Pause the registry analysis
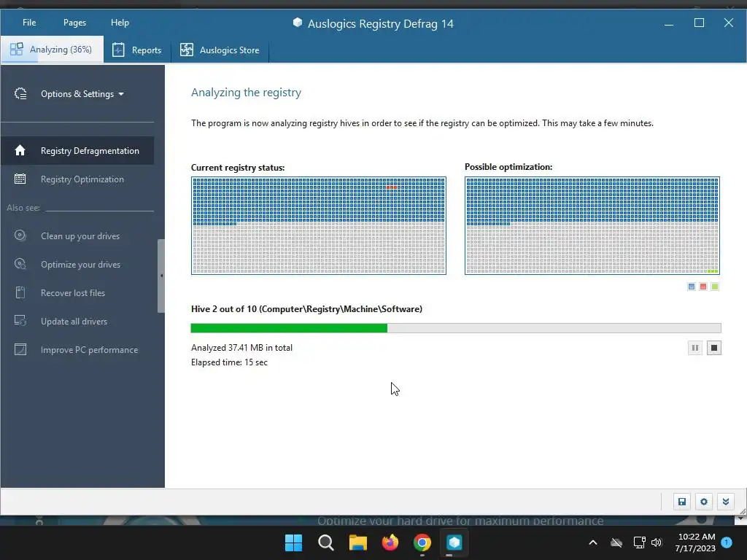The image size is (747, 560). click(x=695, y=348)
